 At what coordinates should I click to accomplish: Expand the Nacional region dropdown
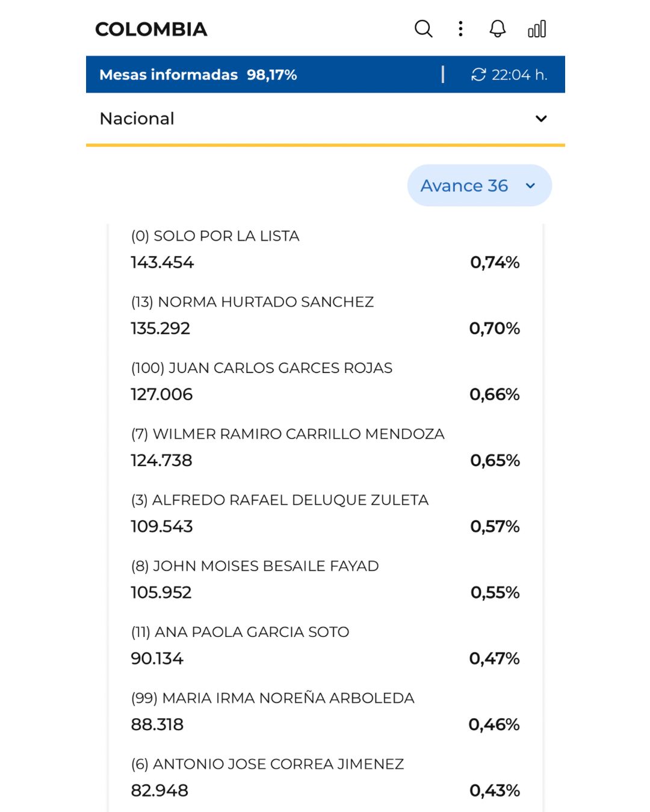(x=325, y=118)
